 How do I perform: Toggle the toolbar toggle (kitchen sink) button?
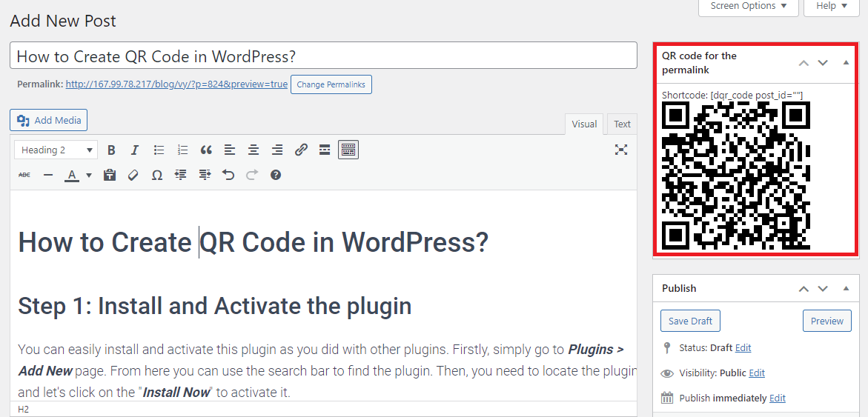[x=348, y=150]
